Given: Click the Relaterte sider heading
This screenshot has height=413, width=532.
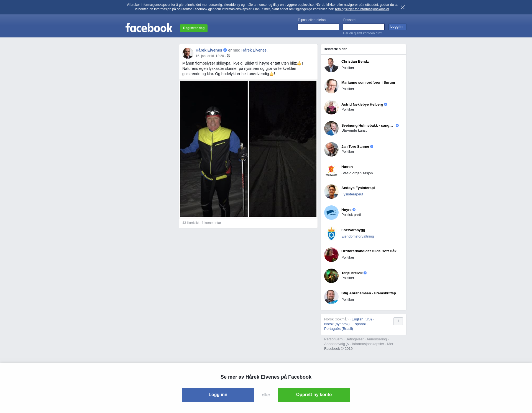Looking at the screenshot, I should point(335,49).
